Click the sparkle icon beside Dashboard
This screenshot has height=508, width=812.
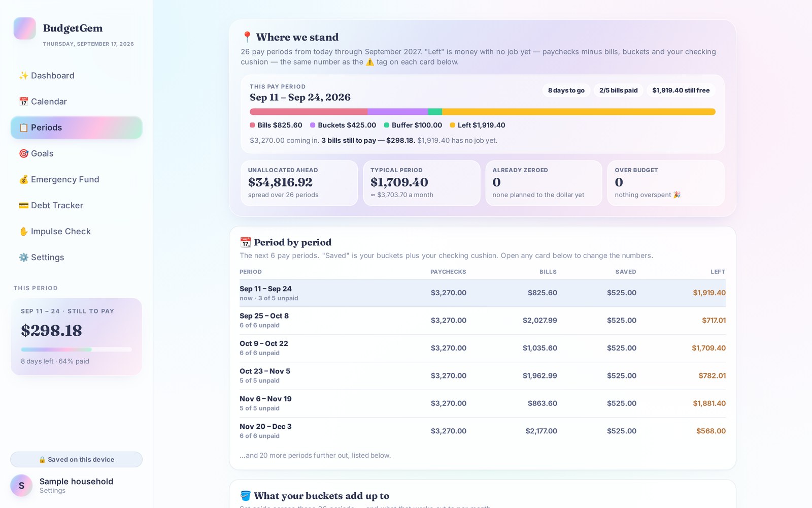point(23,76)
